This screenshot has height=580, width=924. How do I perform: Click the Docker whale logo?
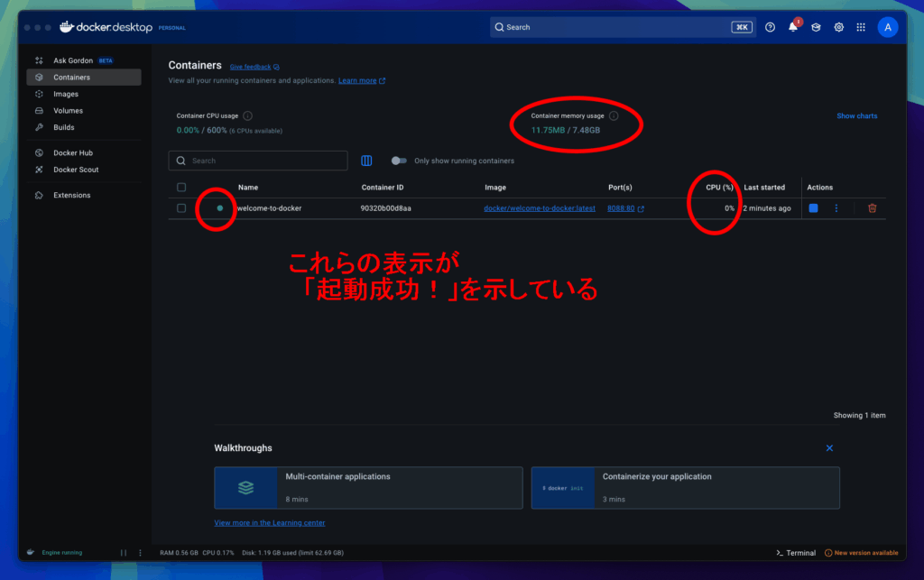(x=67, y=26)
